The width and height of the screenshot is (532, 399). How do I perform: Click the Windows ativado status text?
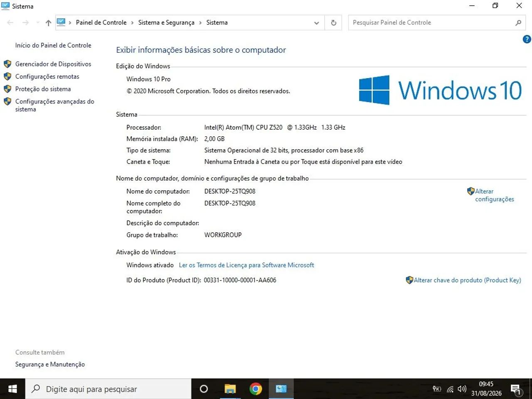coord(150,265)
